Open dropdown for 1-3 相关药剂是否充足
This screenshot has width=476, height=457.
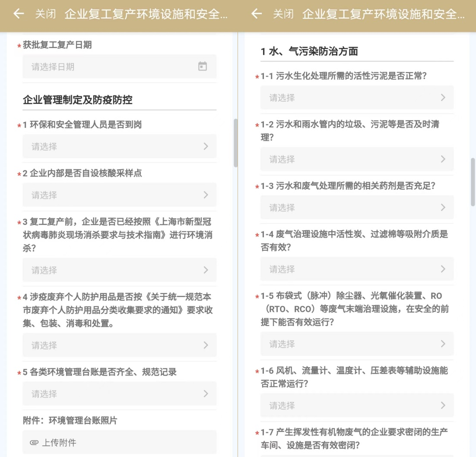pyautogui.click(x=357, y=208)
